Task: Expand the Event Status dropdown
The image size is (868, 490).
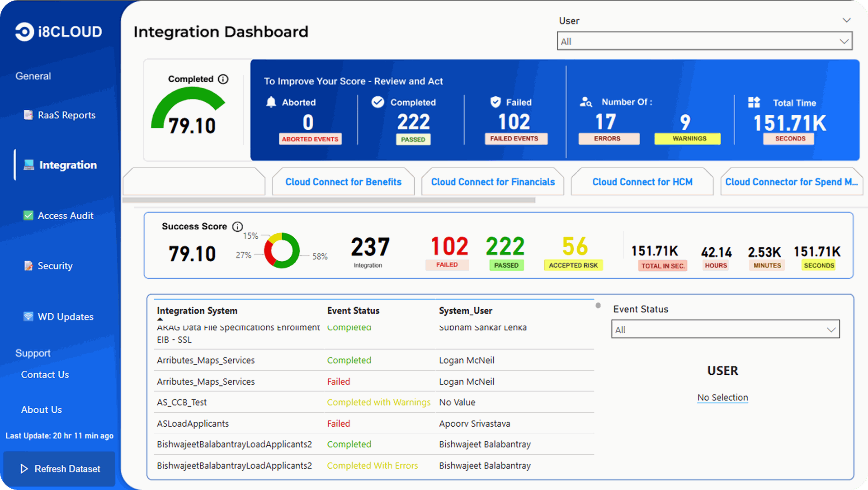Action: pyautogui.click(x=725, y=330)
